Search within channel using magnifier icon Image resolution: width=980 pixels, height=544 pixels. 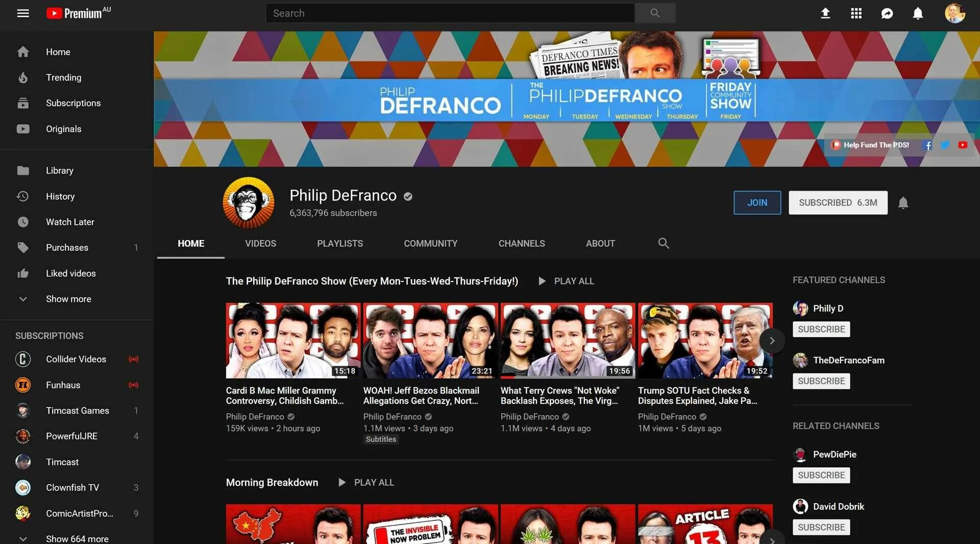pyautogui.click(x=663, y=244)
